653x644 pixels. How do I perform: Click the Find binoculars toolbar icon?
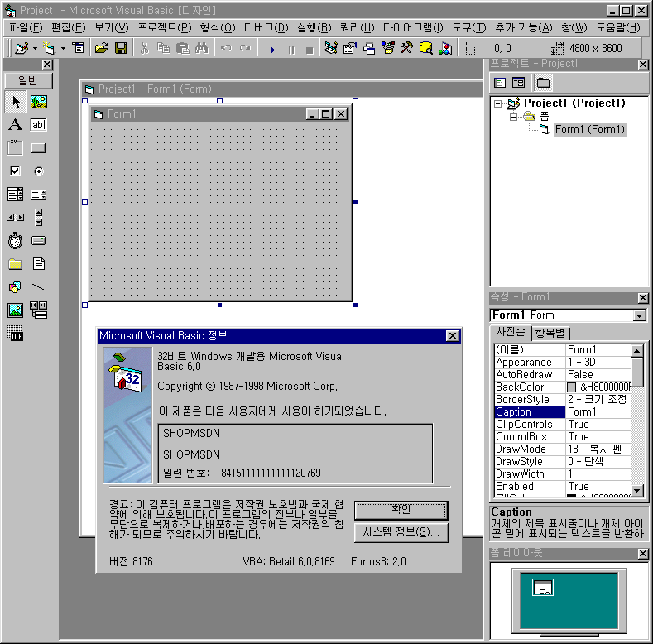[202, 48]
